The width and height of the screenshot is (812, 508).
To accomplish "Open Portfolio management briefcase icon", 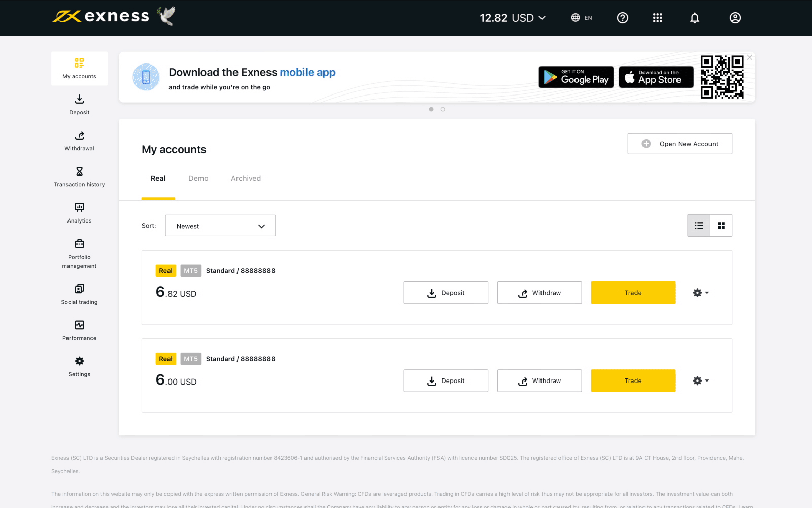I will (x=79, y=243).
